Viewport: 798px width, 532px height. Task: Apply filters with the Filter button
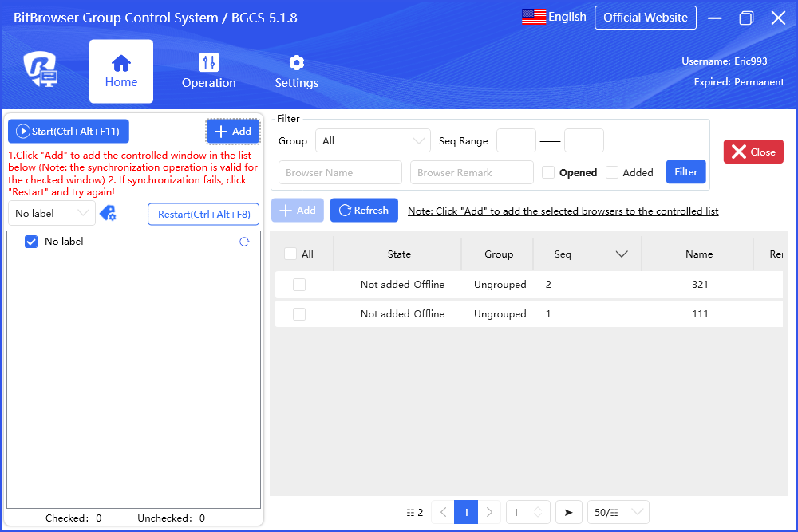coord(685,172)
